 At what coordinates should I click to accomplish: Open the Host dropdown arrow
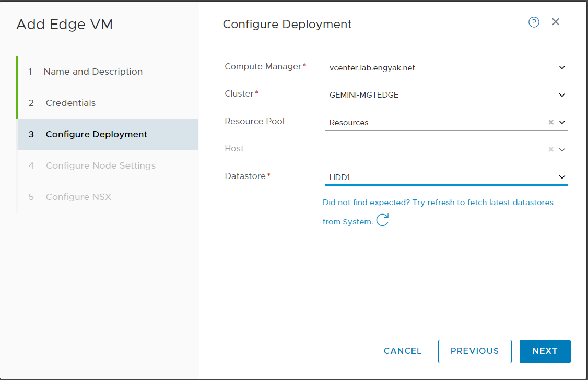[562, 150]
